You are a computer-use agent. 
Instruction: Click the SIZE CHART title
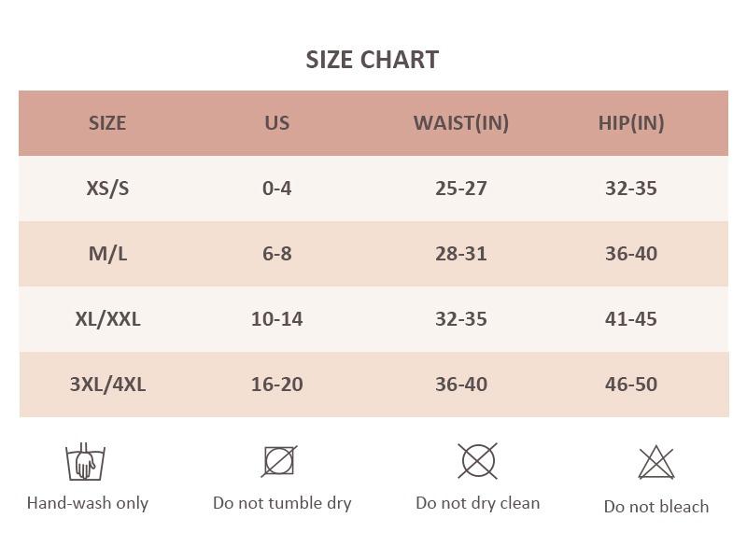(x=372, y=60)
